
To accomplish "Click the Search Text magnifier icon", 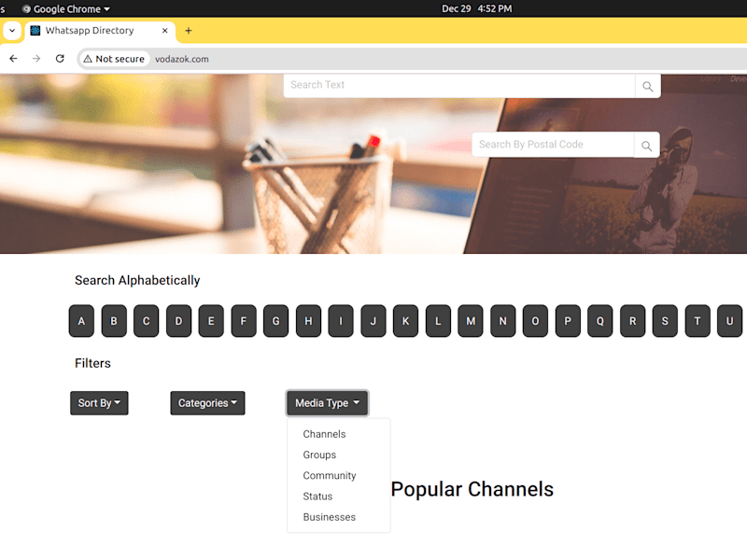I will [647, 86].
